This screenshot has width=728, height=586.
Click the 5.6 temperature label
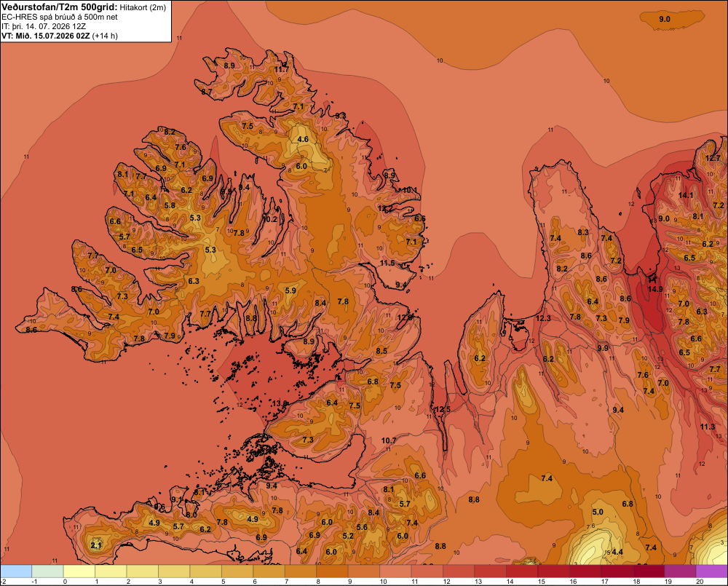click(x=362, y=527)
